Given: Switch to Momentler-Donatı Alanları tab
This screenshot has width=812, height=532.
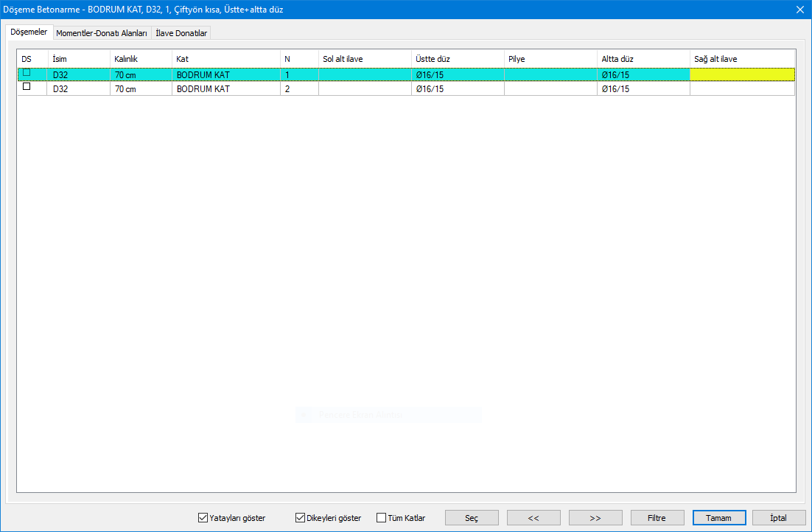Looking at the screenshot, I should pyautogui.click(x=102, y=33).
